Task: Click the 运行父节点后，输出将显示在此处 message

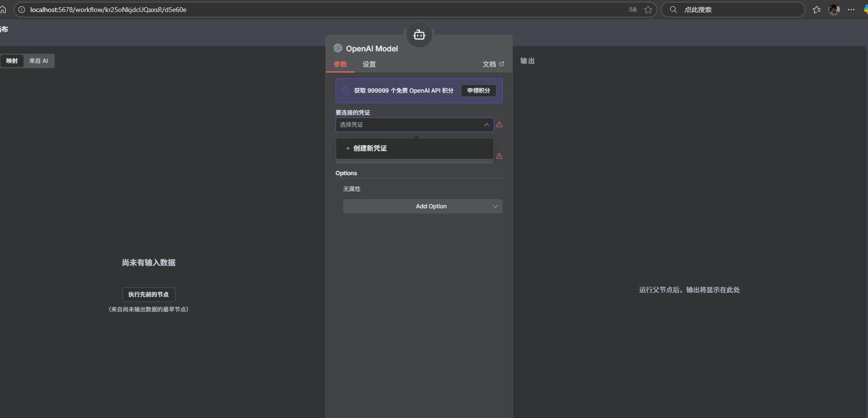Action: pyautogui.click(x=689, y=290)
